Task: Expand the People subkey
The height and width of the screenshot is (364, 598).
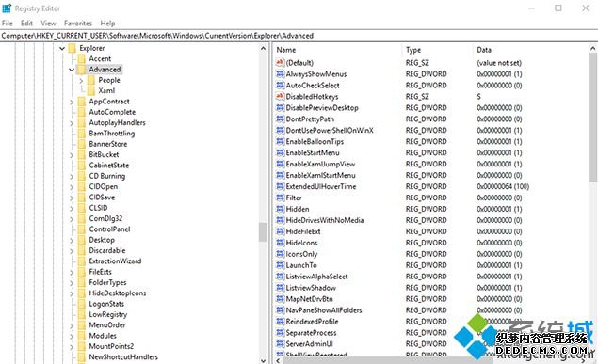Action: point(81,80)
